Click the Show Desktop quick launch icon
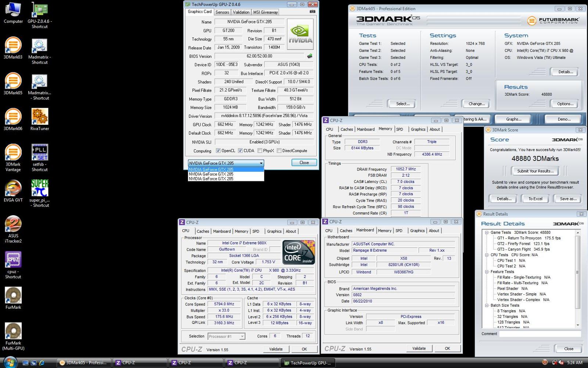588x368 pixels. coord(25,363)
